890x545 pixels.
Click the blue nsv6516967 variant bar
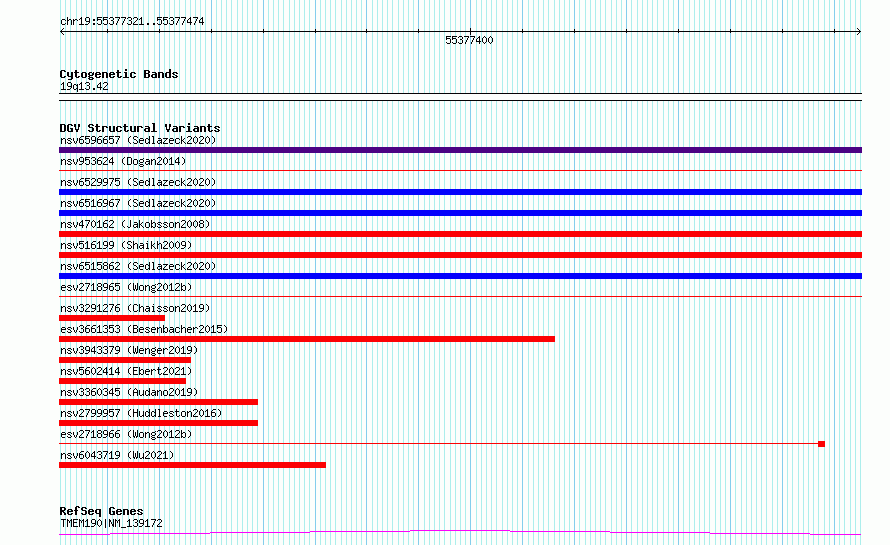(x=460, y=213)
